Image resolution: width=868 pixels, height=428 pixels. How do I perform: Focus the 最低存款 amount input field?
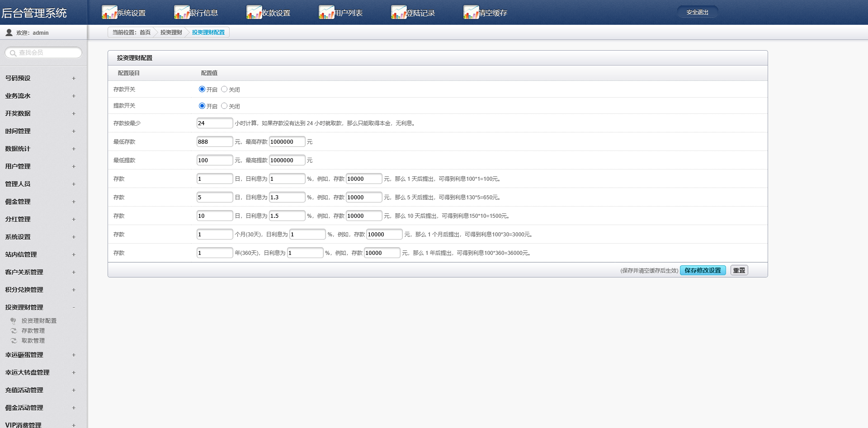[x=215, y=142]
